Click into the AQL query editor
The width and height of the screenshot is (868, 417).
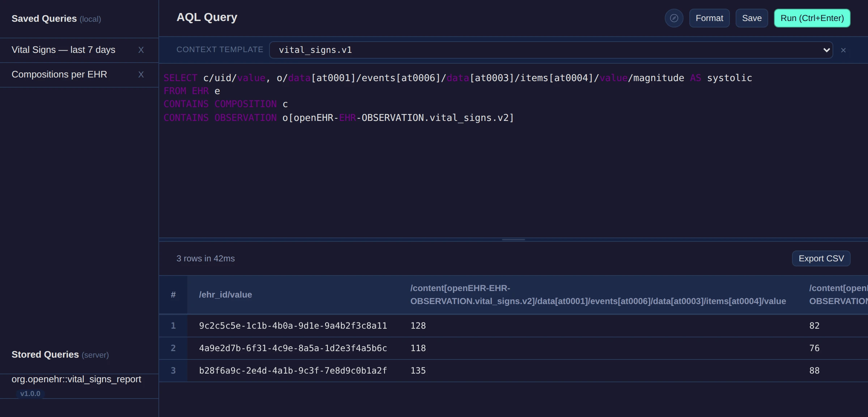(x=513, y=151)
